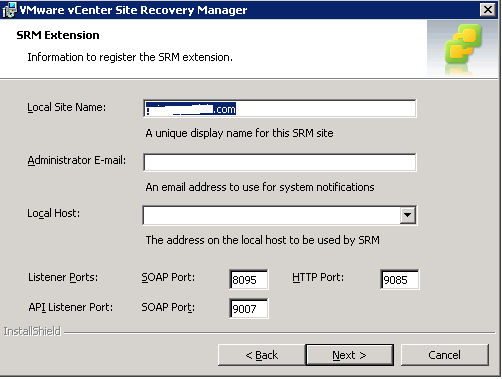This screenshot has width=502, height=379.
Task: Click the installer icon in title bar
Action: coord(9,10)
